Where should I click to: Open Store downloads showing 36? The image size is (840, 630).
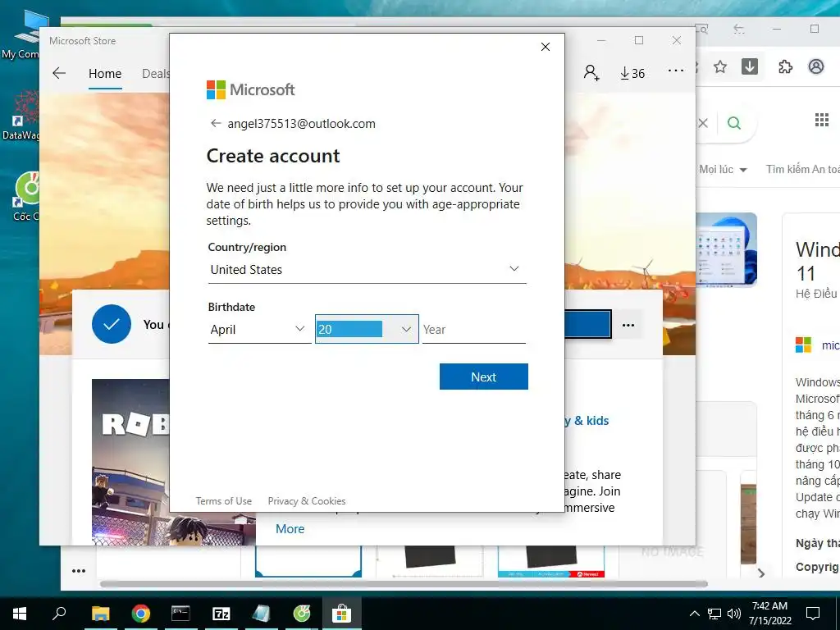coord(632,73)
